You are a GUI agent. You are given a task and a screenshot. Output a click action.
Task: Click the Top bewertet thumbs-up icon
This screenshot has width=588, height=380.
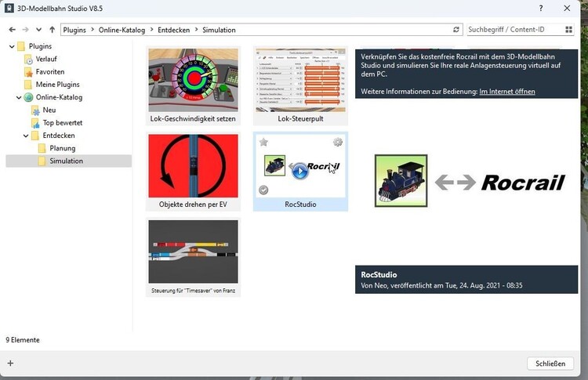(35, 123)
